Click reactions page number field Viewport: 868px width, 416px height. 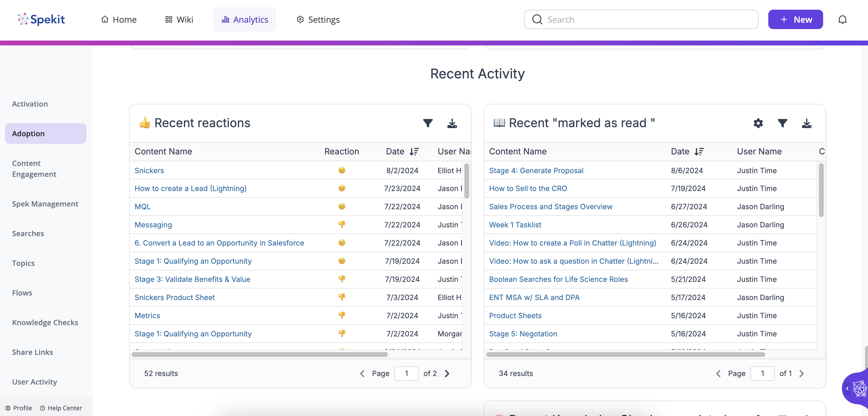[x=406, y=373]
